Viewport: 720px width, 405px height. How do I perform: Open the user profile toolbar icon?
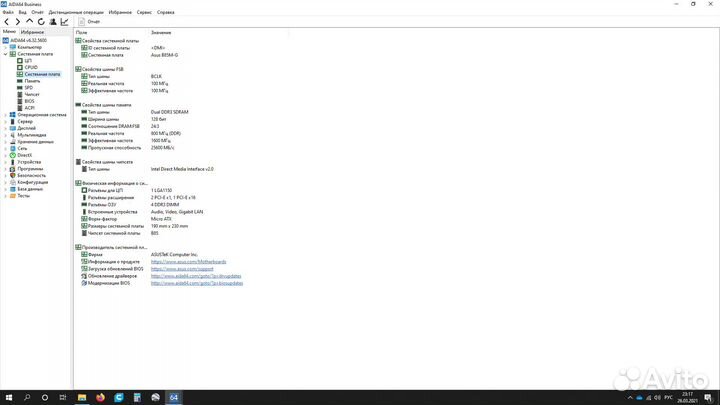[x=53, y=21]
